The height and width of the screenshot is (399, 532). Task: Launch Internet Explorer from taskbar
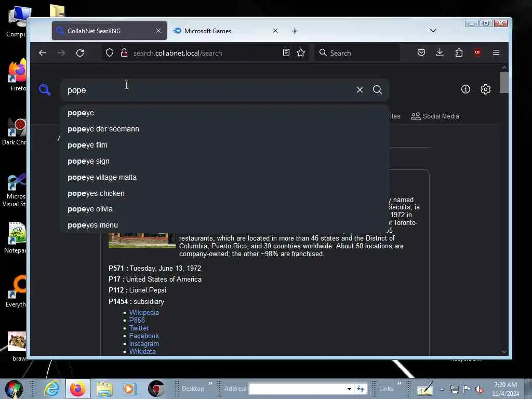(51, 389)
